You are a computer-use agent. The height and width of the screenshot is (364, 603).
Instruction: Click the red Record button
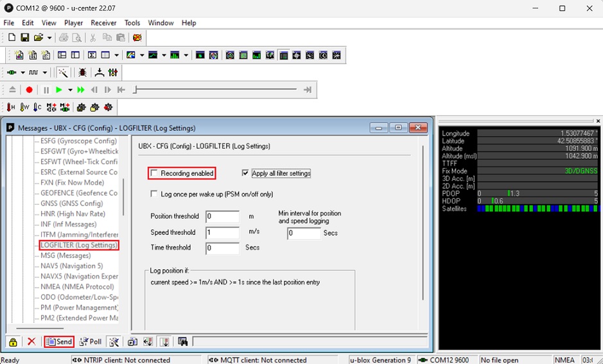click(29, 90)
